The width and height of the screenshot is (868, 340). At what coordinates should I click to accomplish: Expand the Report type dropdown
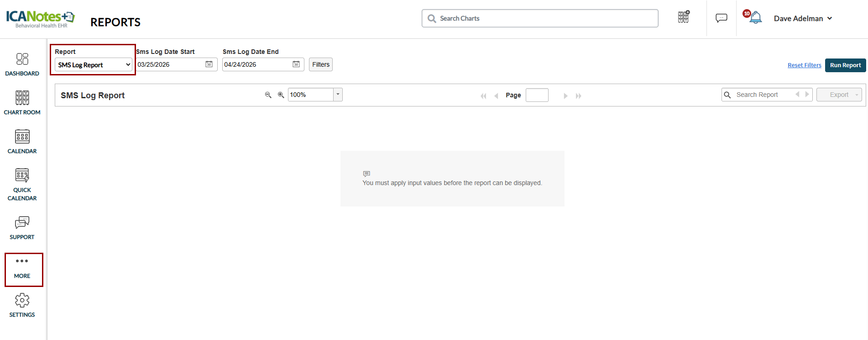coord(94,65)
